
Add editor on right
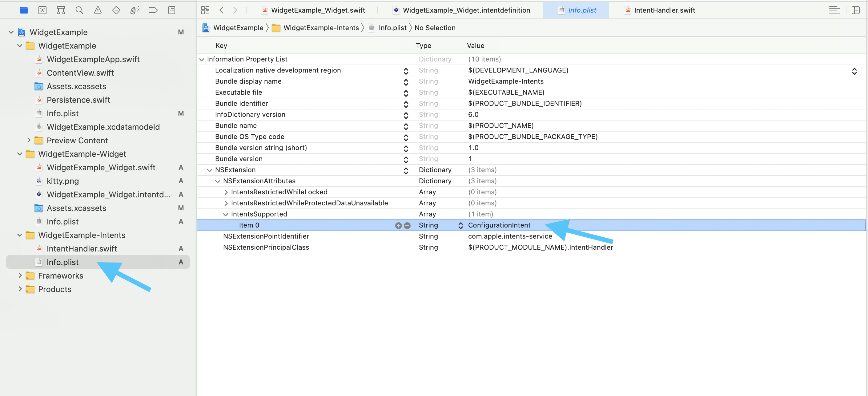pyautogui.click(x=856, y=10)
